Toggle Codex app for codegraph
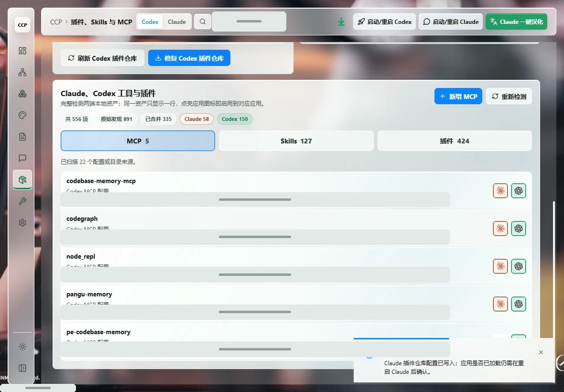Image resolution: width=564 pixels, height=392 pixels. [x=518, y=229]
